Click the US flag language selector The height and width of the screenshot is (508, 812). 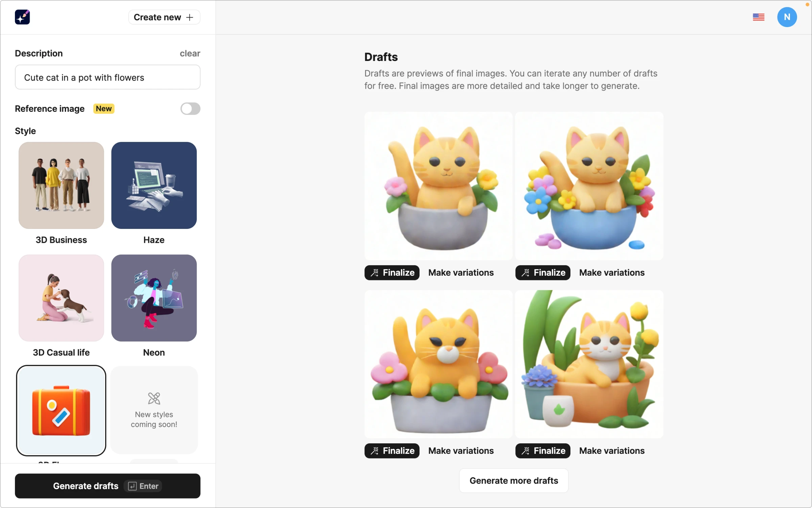(759, 17)
